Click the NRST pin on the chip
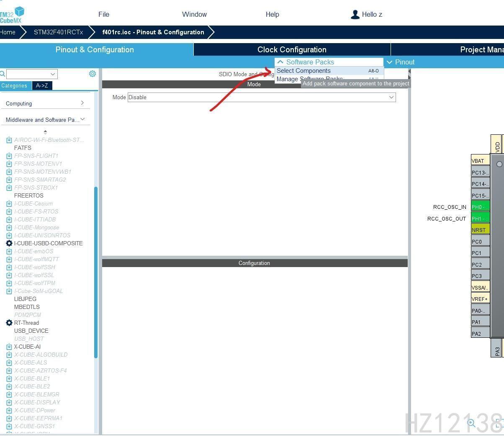This screenshot has height=437, width=504. [x=480, y=230]
